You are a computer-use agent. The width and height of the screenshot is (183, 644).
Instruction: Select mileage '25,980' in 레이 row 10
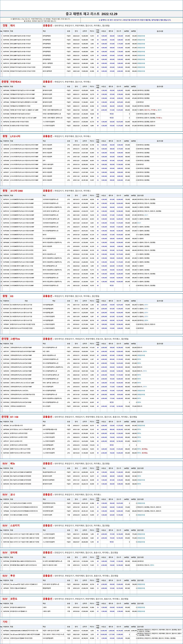[92, 71]
